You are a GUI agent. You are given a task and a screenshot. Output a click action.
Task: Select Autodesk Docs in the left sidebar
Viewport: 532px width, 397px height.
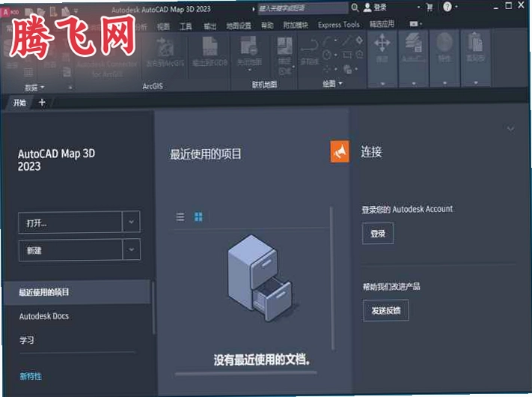click(43, 316)
